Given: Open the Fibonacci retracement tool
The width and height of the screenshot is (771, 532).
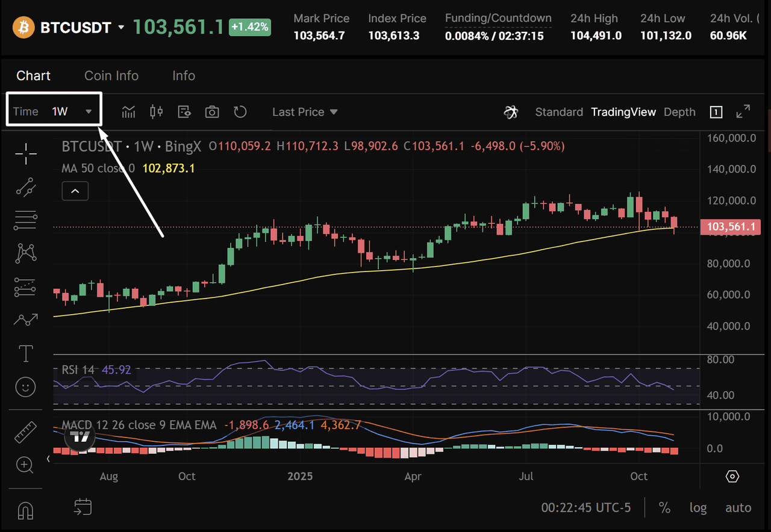Looking at the screenshot, I should click(26, 220).
